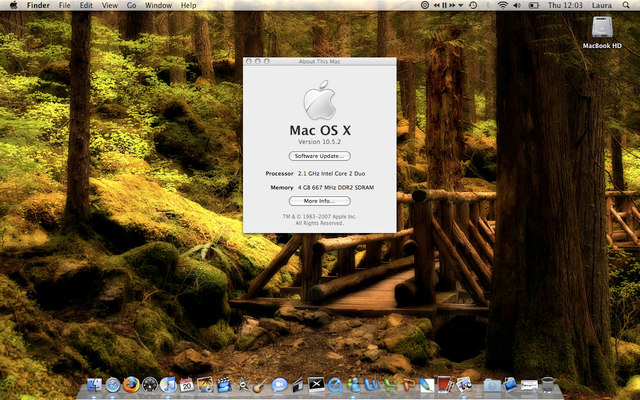The image size is (640, 400).
Task: Click the More Info button
Action: pos(319,201)
